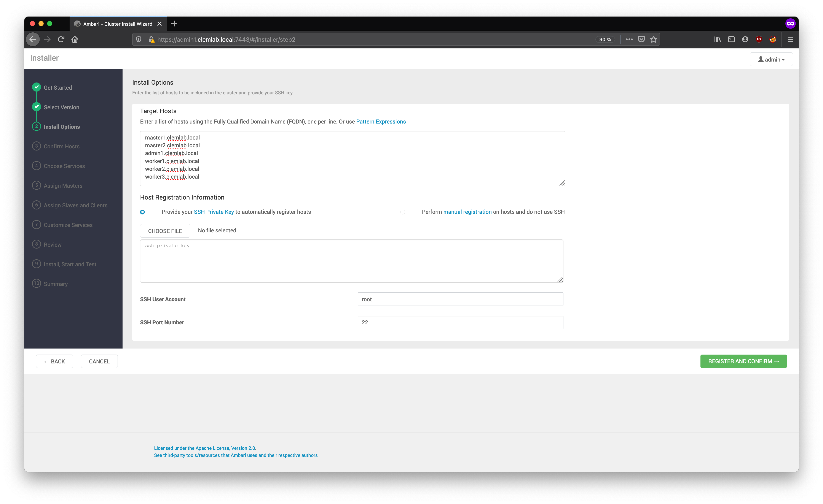Viewport: 823px width, 504px height.
Task: Select the SSH Private Key radio option
Action: 142,212
